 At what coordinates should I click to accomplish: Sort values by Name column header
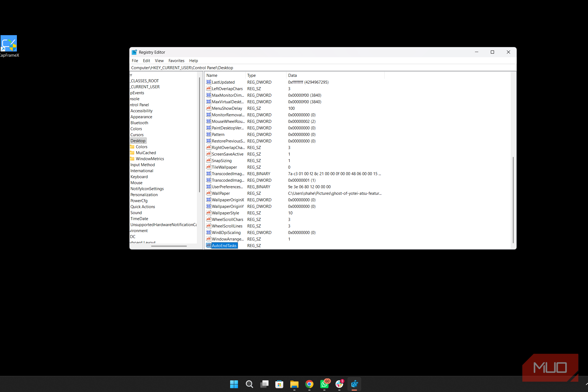click(225, 75)
